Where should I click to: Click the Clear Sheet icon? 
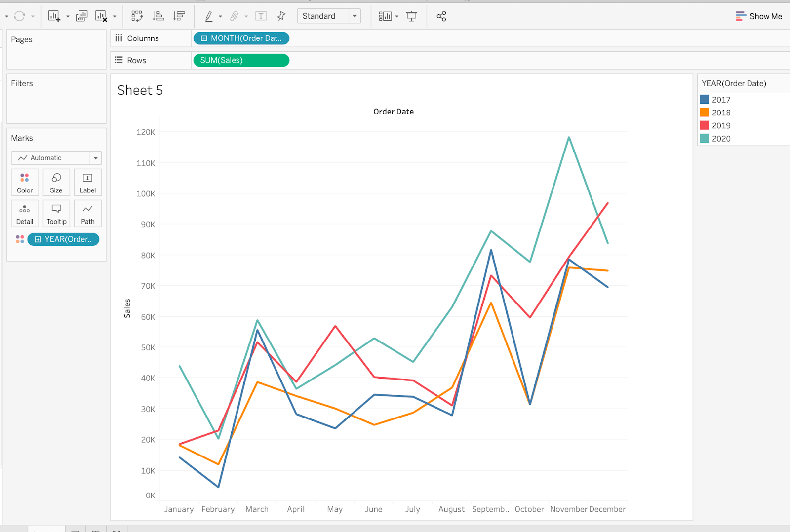pyautogui.click(x=101, y=16)
